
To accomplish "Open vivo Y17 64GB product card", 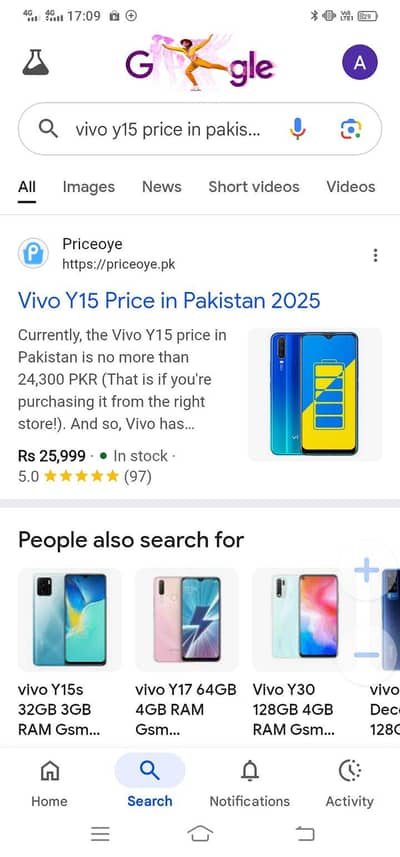I will pos(186,653).
